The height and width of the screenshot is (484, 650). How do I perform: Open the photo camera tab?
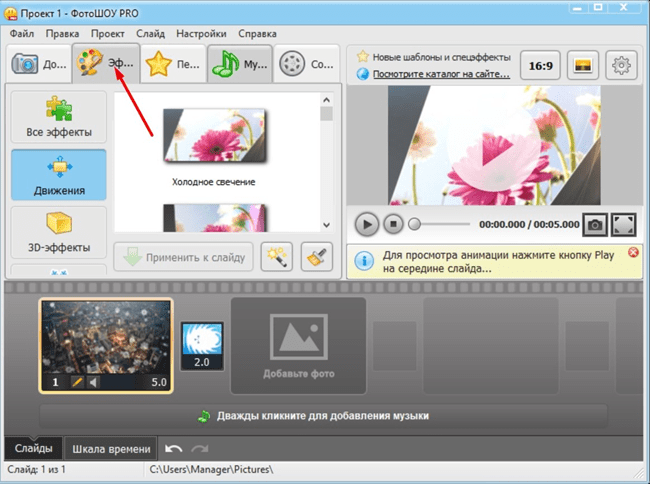[39, 65]
